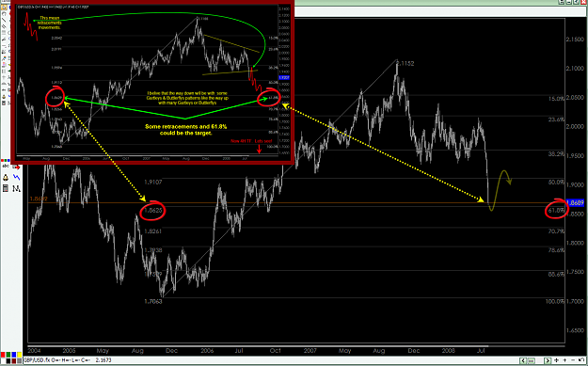Image resolution: width=588 pixels, height=366 pixels.
Task: Click the highlighted 1.8689 current price tag
Action: click(x=575, y=203)
